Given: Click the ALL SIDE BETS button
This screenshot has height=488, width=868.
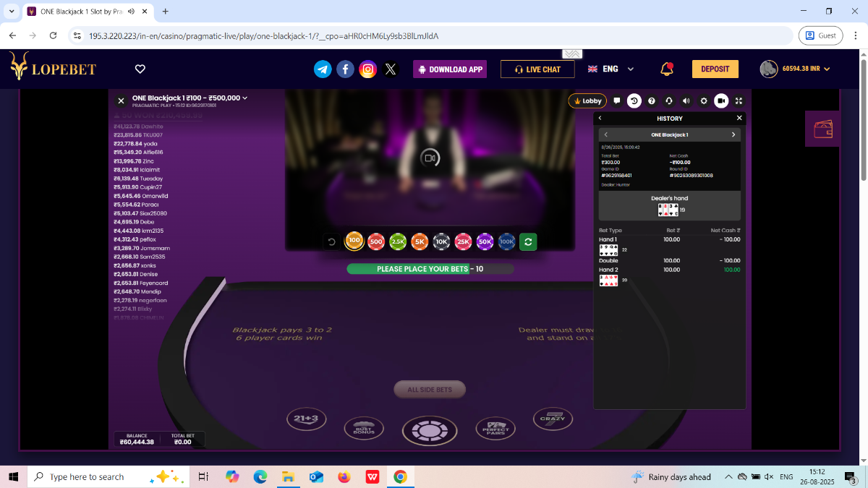Looking at the screenshot, I should pyautogui.click(x=430, y=390).
